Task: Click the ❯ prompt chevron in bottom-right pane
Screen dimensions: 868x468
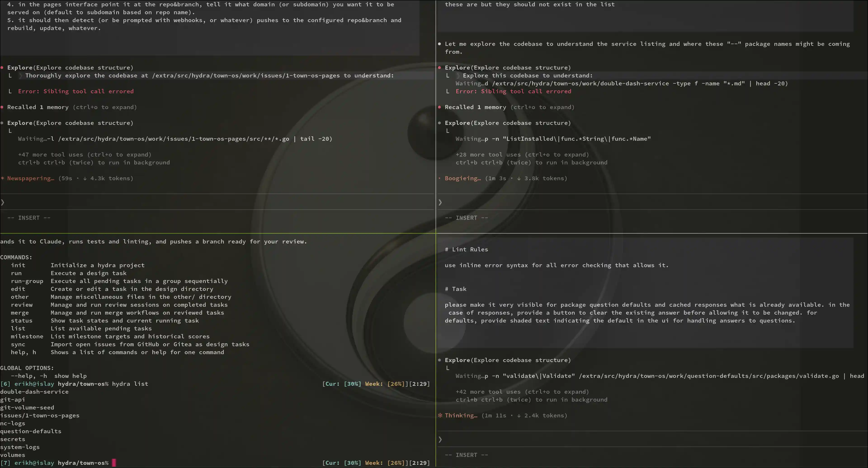Action: 440,439
